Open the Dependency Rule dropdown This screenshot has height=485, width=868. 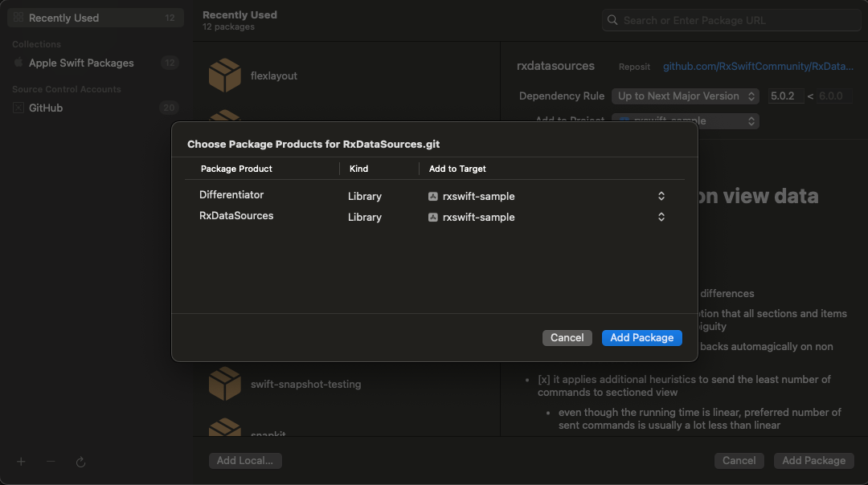point(686,96)
